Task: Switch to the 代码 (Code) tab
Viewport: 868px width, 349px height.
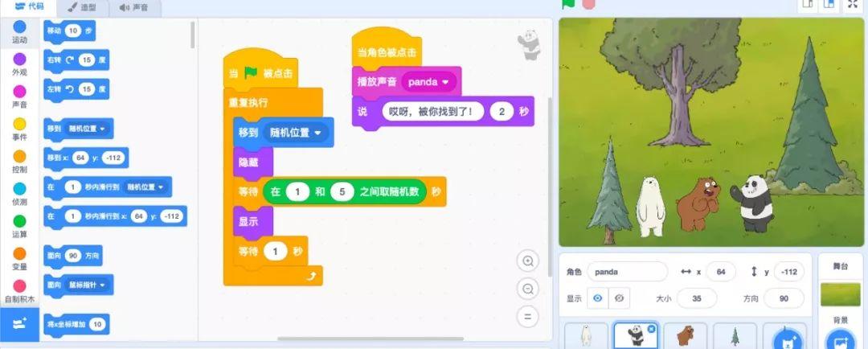Action: point(28,6)
